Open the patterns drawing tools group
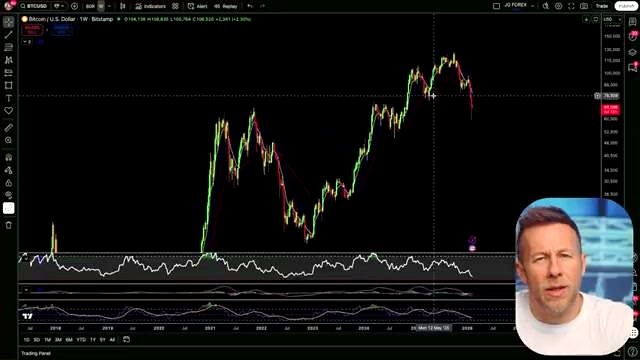 (9, 60)
